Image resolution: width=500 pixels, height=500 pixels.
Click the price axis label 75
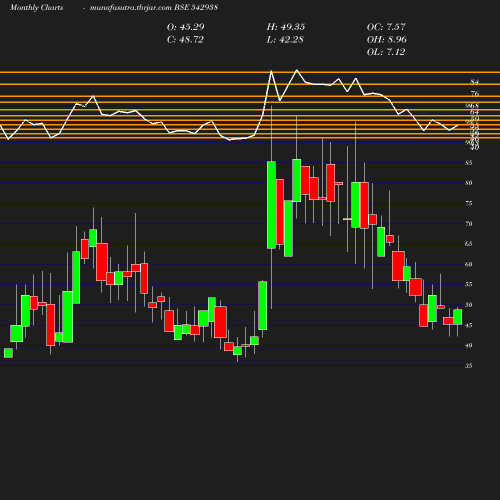coord(469,203)
